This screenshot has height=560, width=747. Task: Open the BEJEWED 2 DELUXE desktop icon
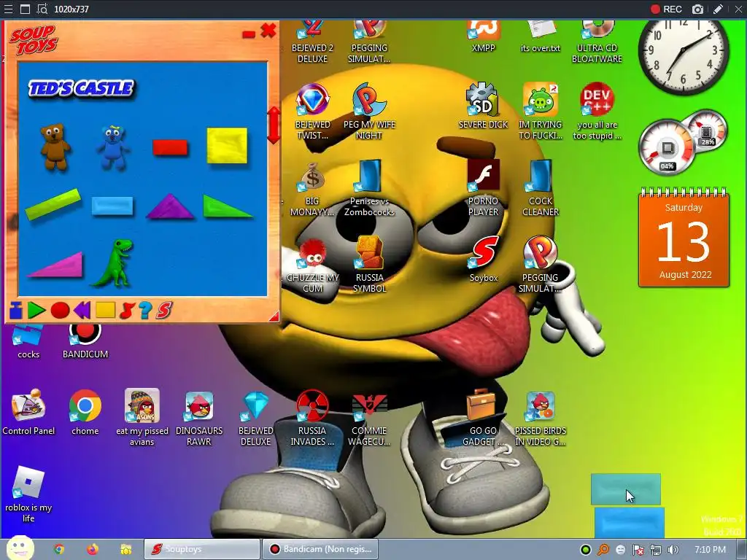click(312, 42)
